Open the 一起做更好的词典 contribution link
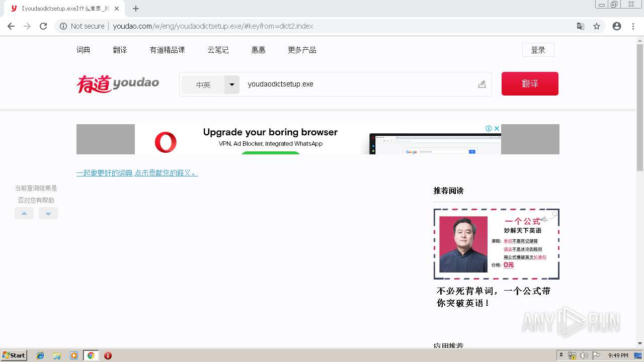This screenshot has height=362, width=644. point(137,173)
